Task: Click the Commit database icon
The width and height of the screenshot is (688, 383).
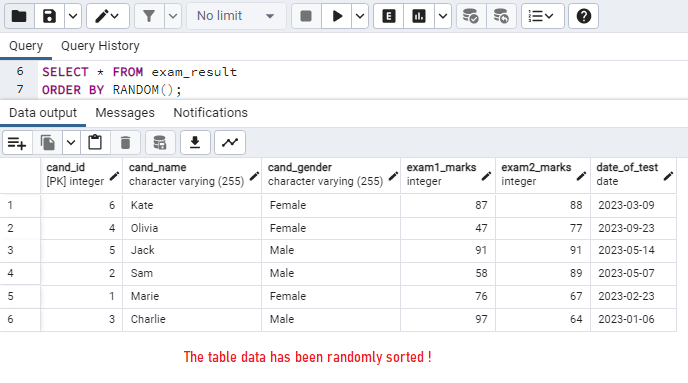Action: [471, 16]
